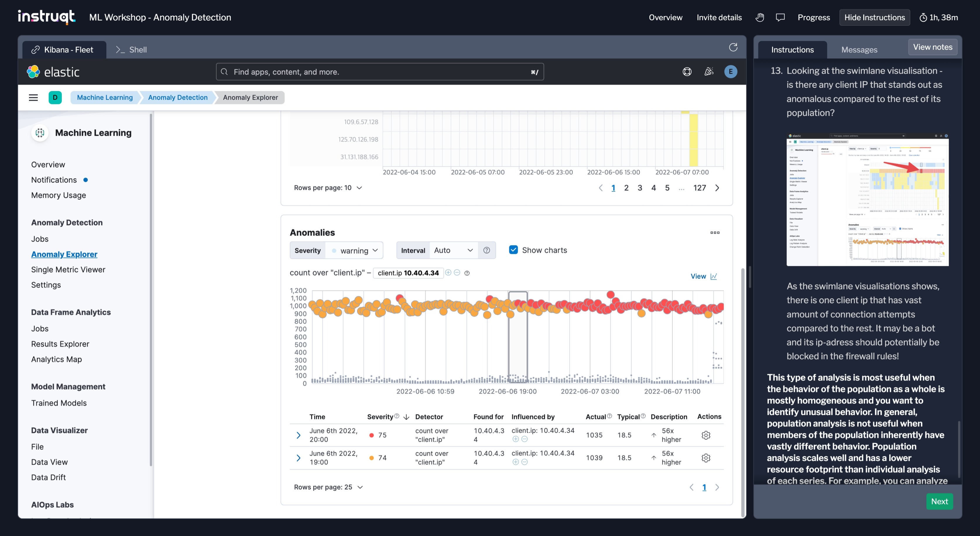Open anomalies Rows per page 25 dropdown
980x536 pixels.
(x=328, y=487)
